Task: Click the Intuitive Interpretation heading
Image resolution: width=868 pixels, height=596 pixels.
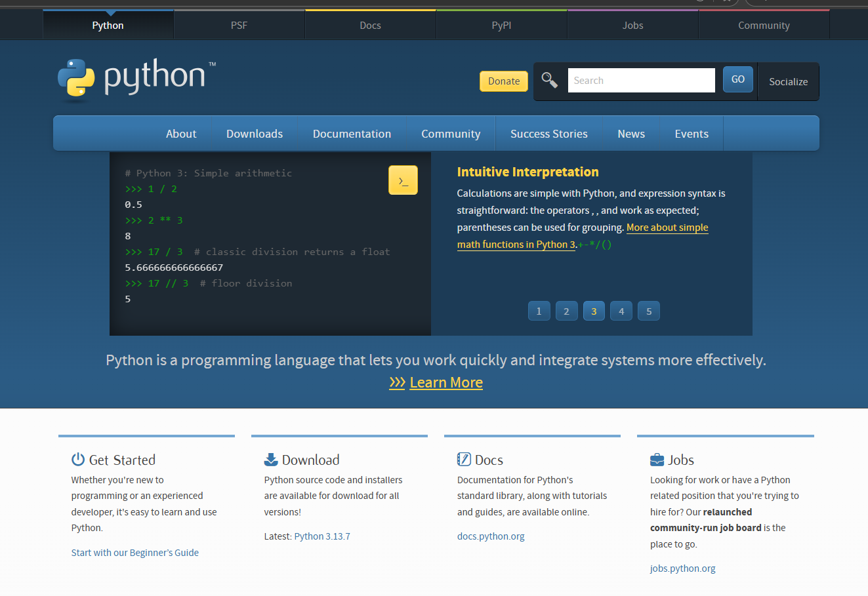Action: (x=528, y=172)
